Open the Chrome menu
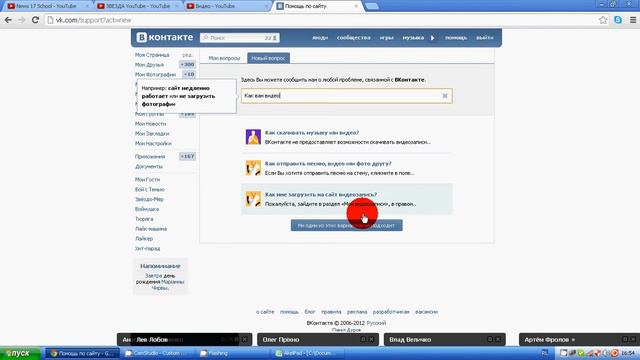640x360 pixels. pos(633,20)
